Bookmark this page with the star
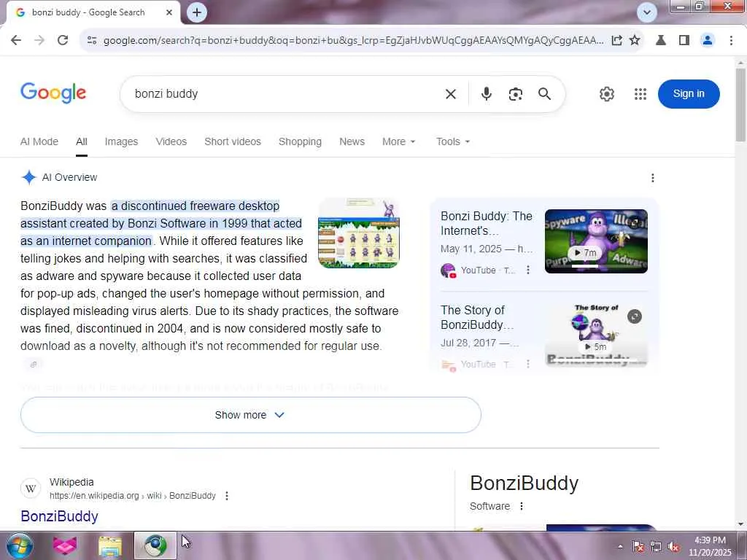 635,41
